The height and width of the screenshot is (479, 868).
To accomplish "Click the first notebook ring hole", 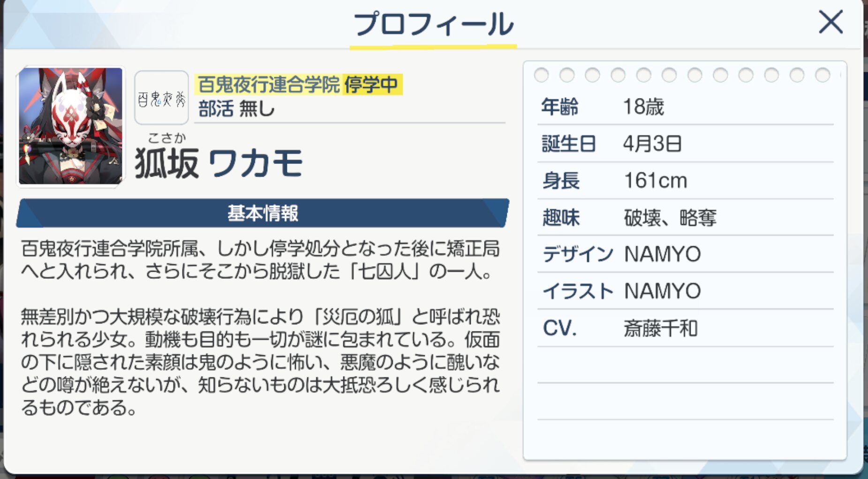I will [541, 75].
